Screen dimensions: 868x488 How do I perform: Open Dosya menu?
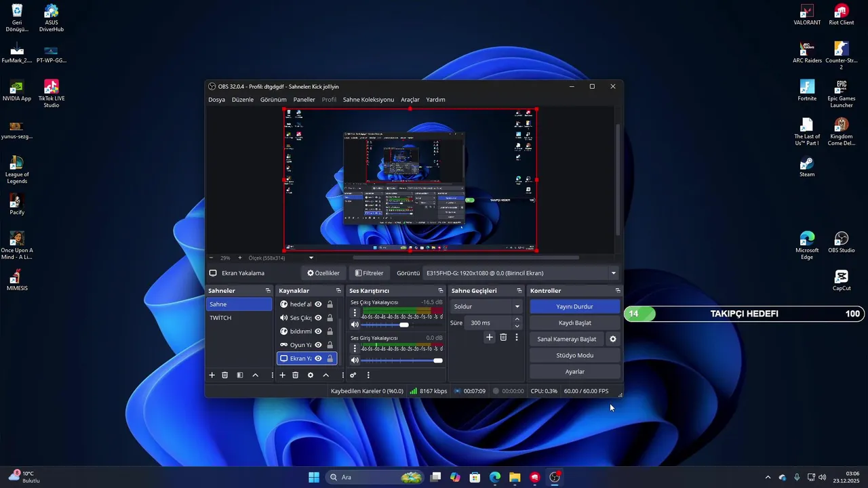[216, 100]
